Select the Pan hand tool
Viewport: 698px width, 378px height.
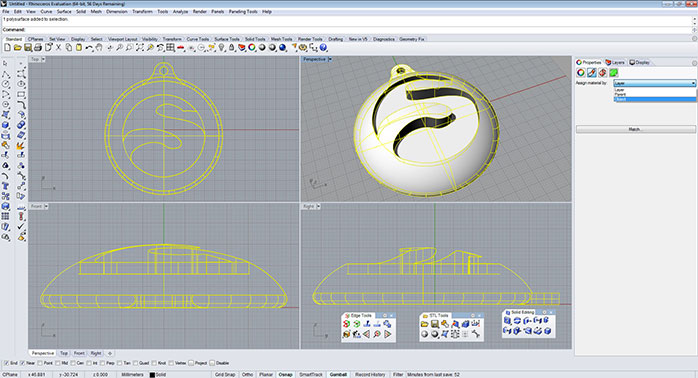[x=99, y=48]
